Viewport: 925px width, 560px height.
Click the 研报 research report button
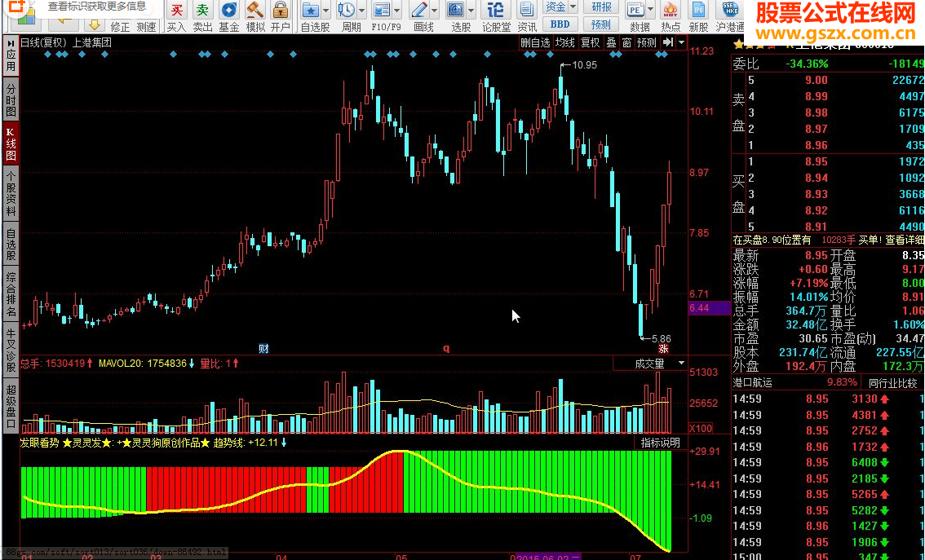601,7
